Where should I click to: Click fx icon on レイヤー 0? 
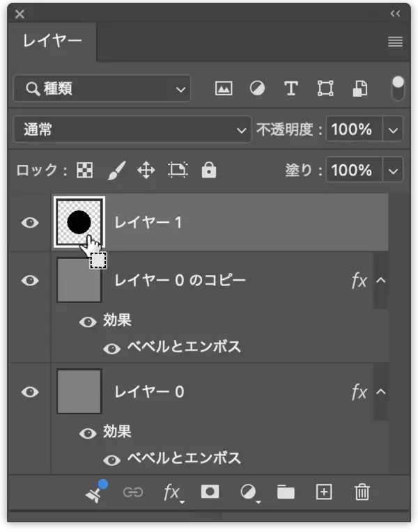click(359, 392)
